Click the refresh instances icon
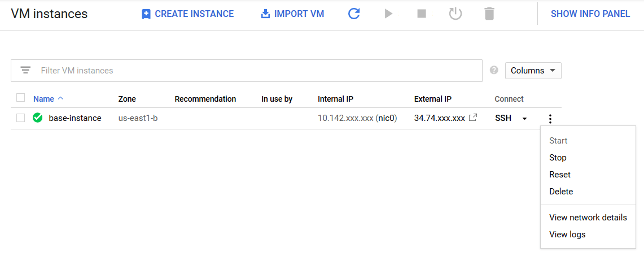This screenshot has width=644, height=256. click(x=354, y=14)
